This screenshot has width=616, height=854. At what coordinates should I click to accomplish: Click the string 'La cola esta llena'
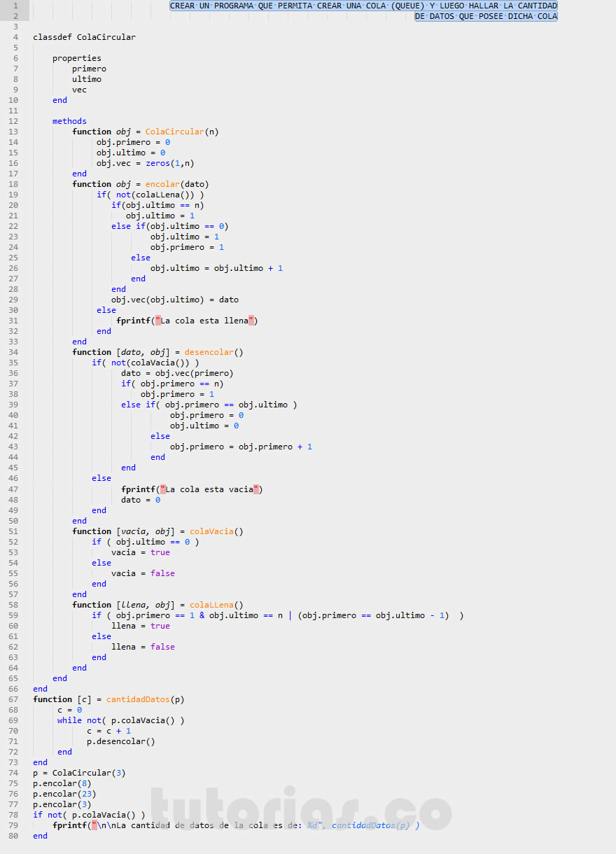click(203, 320)
